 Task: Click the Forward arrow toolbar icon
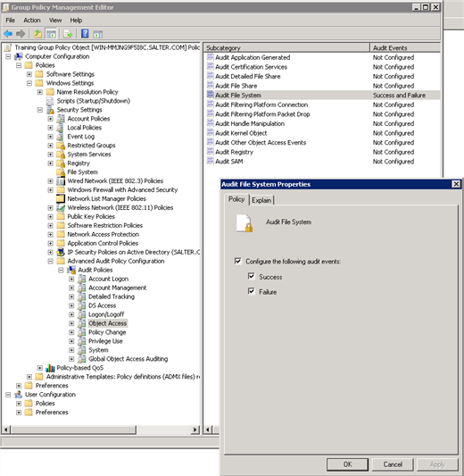tap(21, 34)
